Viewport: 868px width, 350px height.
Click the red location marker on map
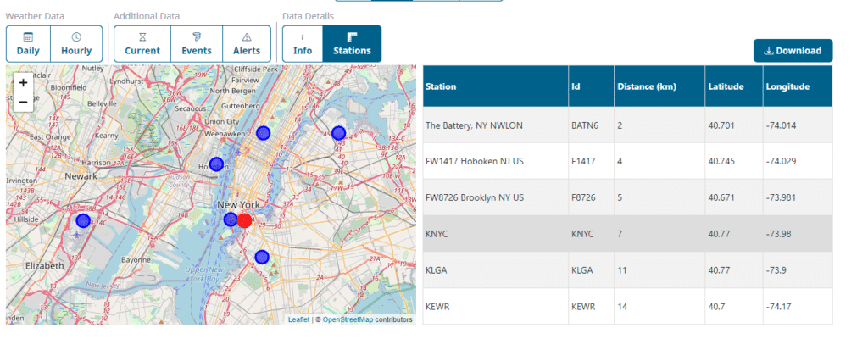[244, 221]
